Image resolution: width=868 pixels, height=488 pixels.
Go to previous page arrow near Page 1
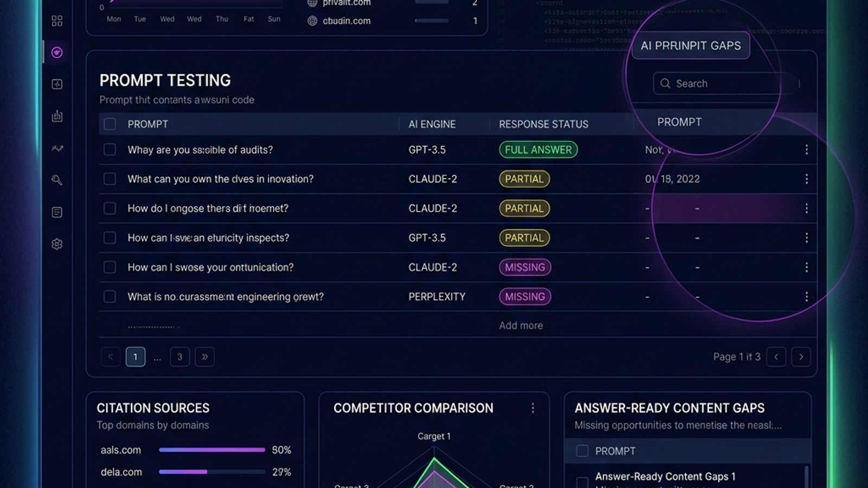[776, 357]
